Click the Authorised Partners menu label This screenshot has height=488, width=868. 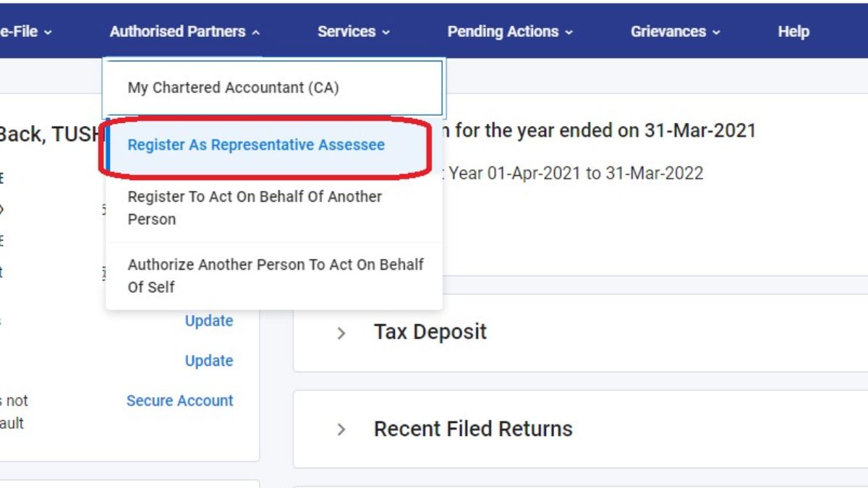(x=177, y=32)
